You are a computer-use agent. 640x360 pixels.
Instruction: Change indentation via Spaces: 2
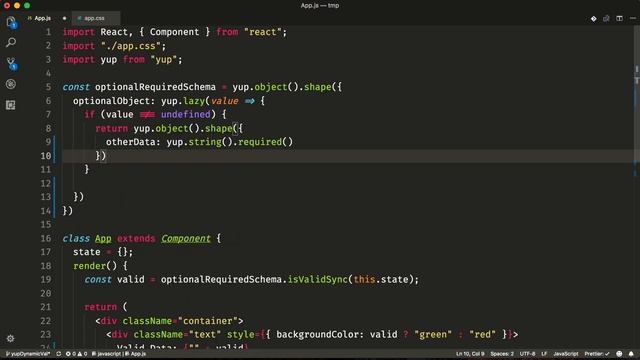click(x=502, y=354)
